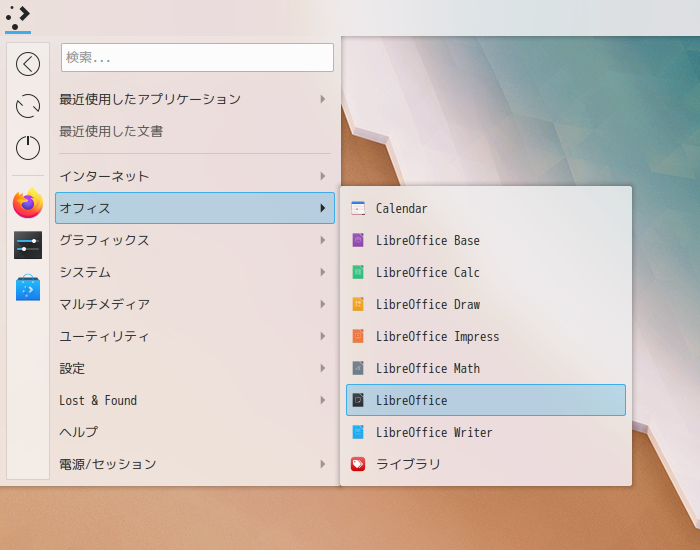Launch Firefox from the favorites sidebar
The width and height of the screenshot is (700, 550).
point(28,203)
